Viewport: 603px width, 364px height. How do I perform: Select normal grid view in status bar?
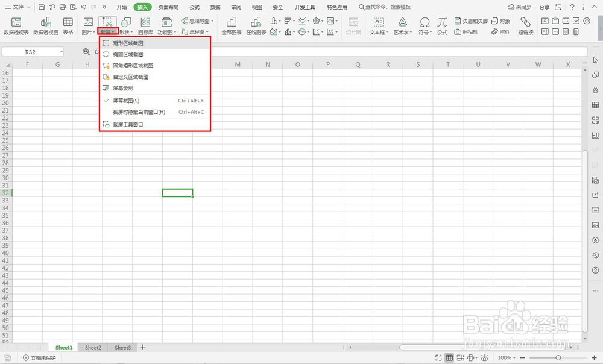pos(449,358)
